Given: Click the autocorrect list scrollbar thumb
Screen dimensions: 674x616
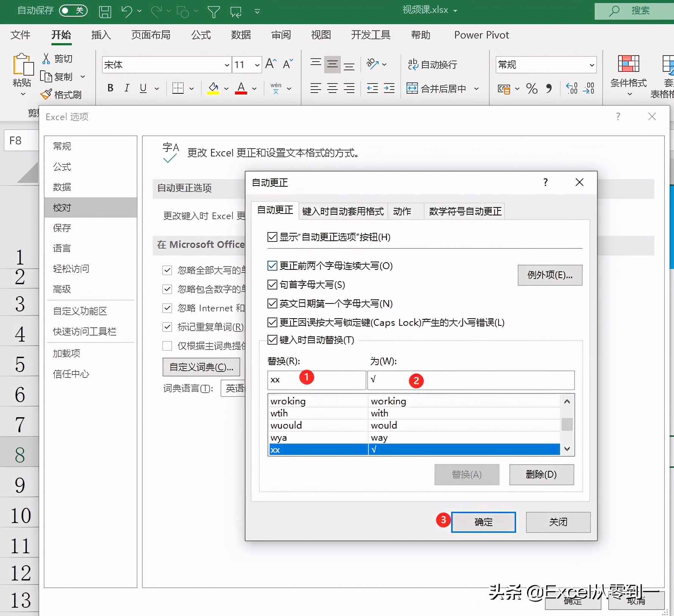Looking at the screenshot, I should point(567,424).
